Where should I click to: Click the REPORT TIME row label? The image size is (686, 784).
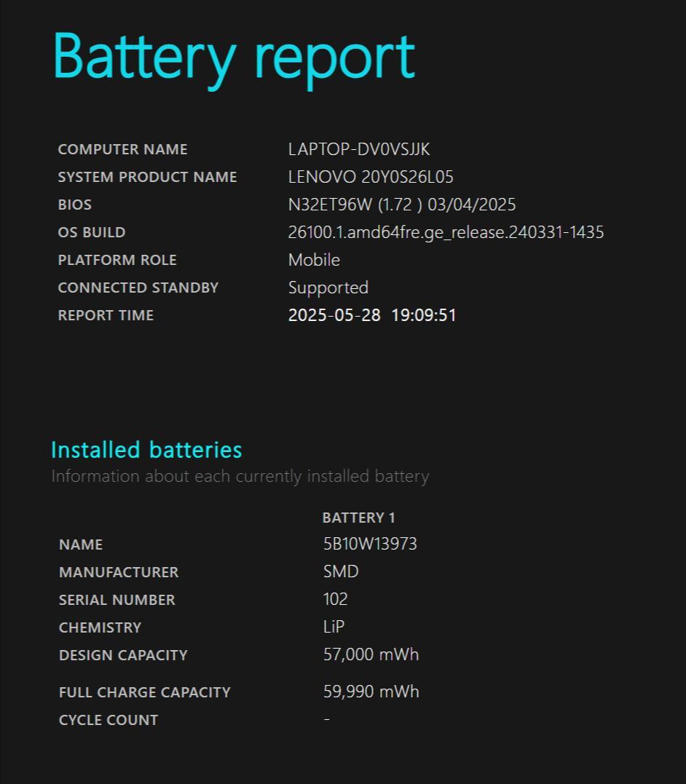tap(106, 315)
